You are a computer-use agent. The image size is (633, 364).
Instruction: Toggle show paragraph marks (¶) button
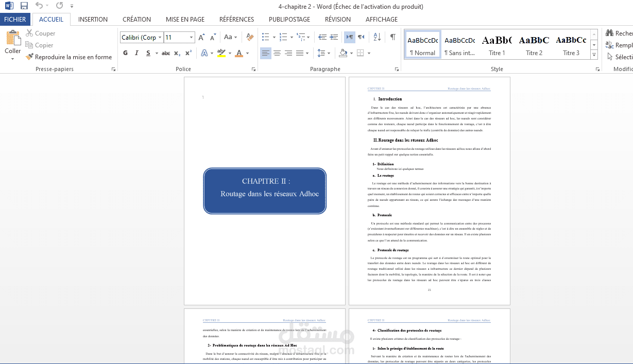393,37
